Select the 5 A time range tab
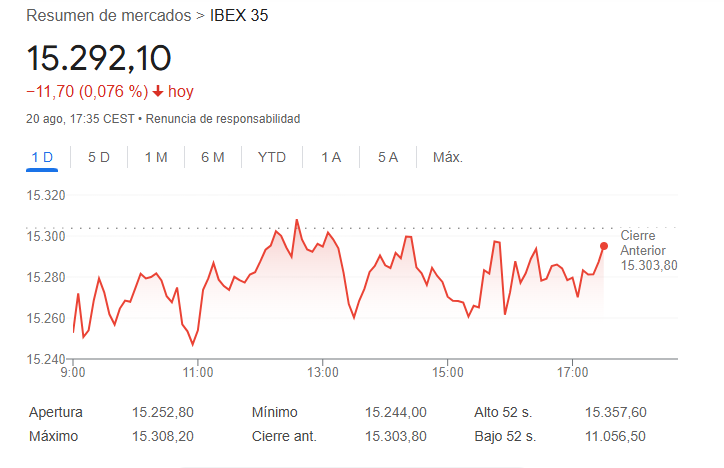The width and height of the screenshot is (724, 468). 388,157
